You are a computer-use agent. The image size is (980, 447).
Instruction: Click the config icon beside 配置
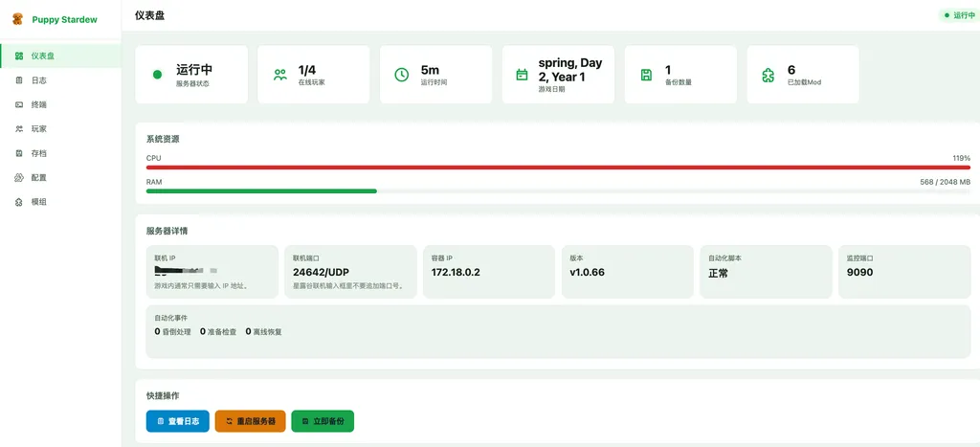point(19,177)
